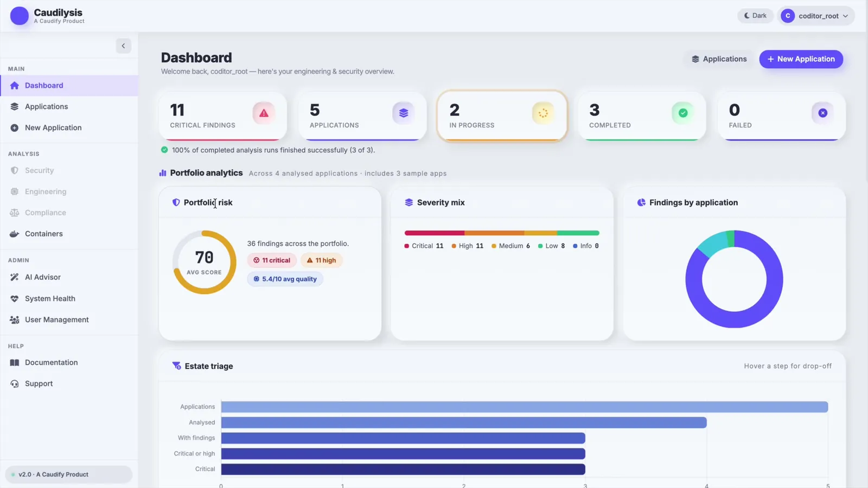Click the User Management people icon

coord(15,320)
